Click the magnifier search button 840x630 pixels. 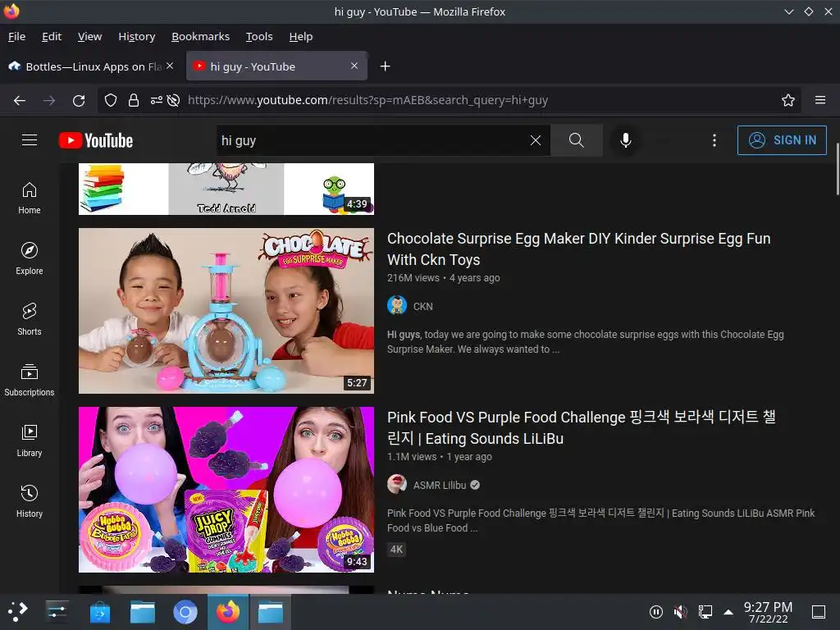577,140
